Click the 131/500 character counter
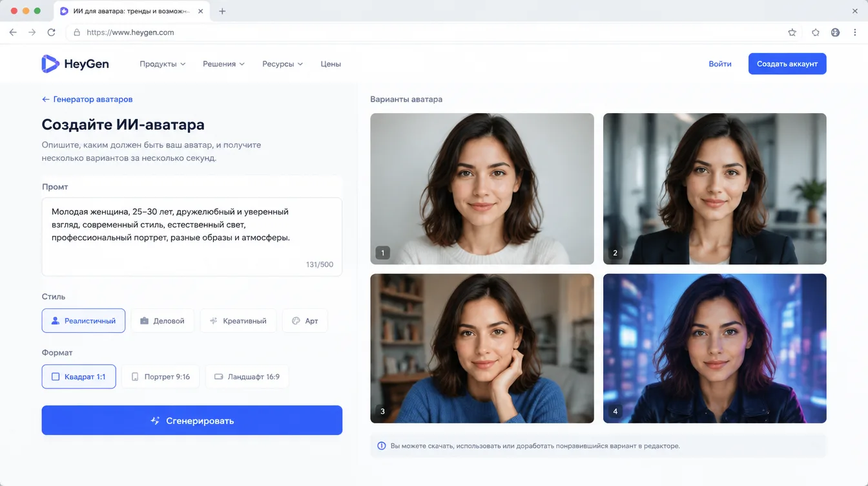 (320, 264)
